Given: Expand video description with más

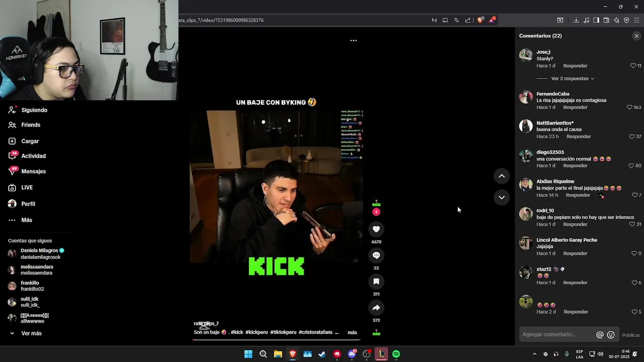Looking at the screenshot, I should click(352, 332).
